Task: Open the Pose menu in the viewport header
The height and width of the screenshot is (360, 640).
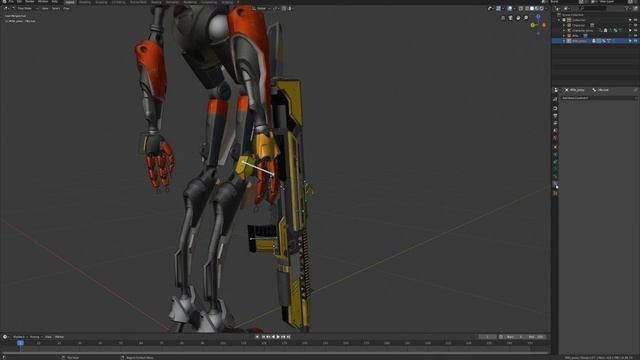Action: tap(66, 8)
